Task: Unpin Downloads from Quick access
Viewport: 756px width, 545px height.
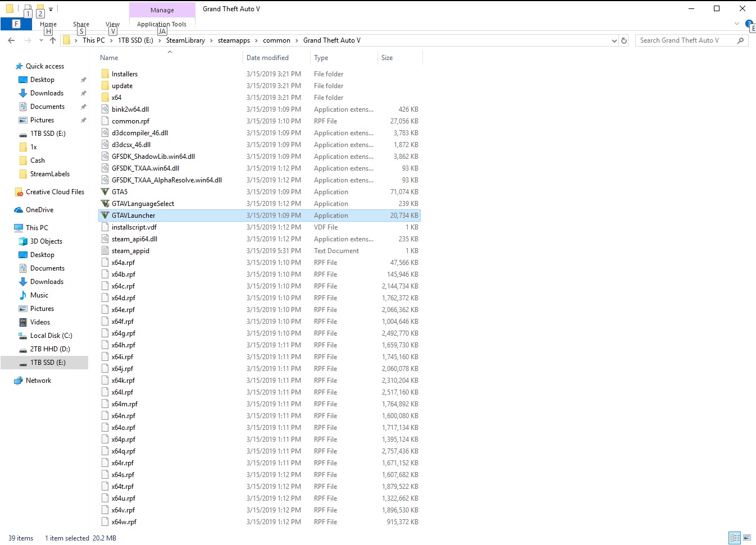Action: pyautogui.click(x=84, y=93)
